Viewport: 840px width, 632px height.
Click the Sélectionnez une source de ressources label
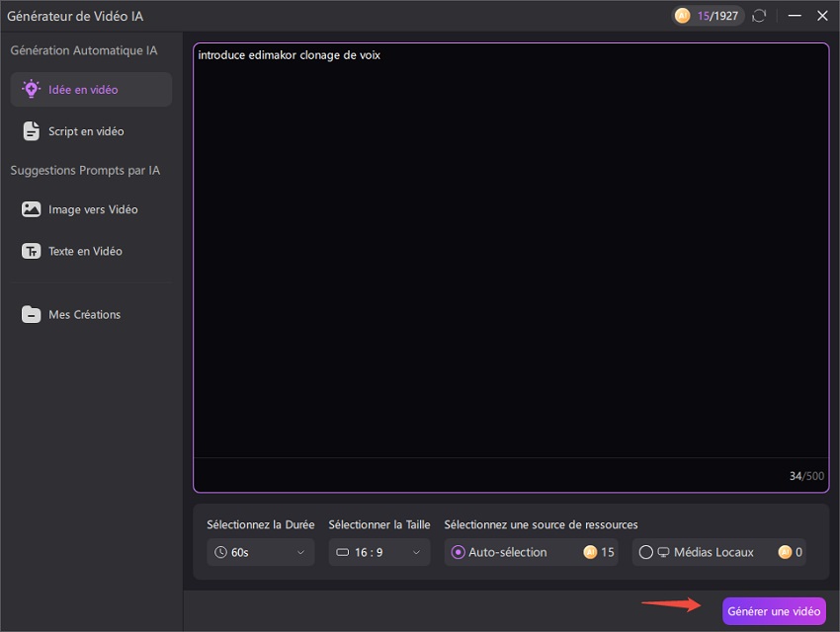541,524
